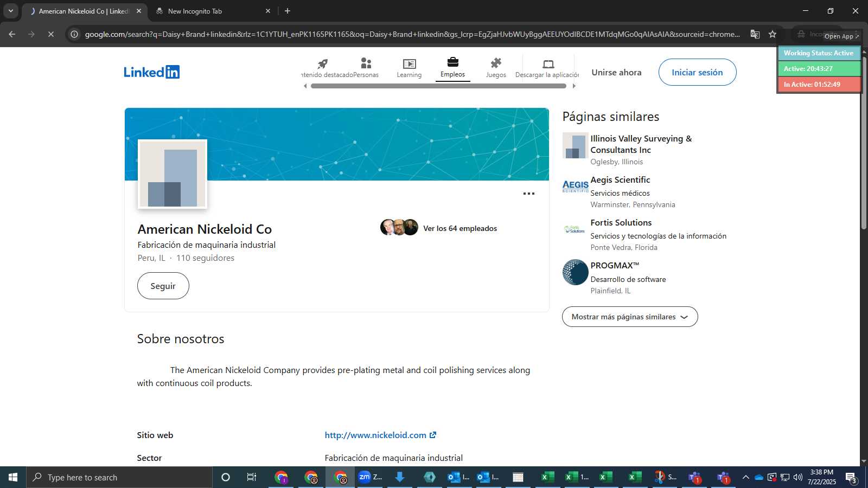View site information icon in address bar

pyautogui.click(x=74, y=34)
